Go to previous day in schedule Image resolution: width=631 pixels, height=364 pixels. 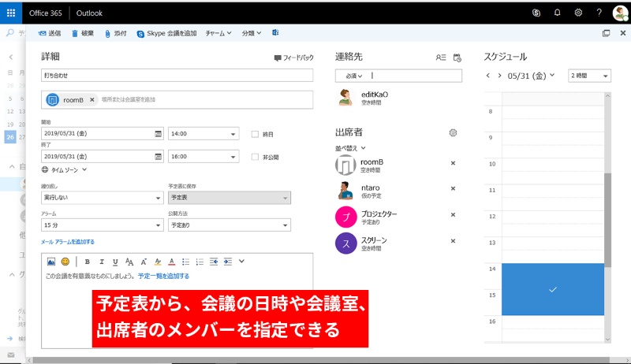tap(487, 76)
